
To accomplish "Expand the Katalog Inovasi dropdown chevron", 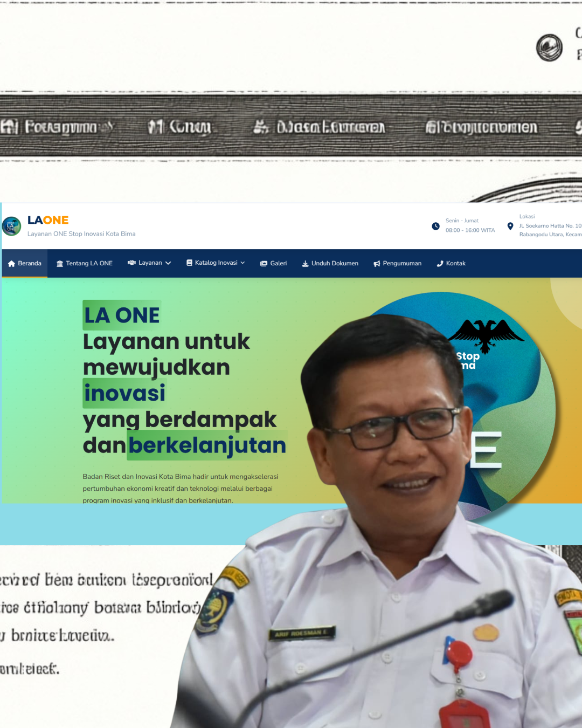I will tap(242, 263).
